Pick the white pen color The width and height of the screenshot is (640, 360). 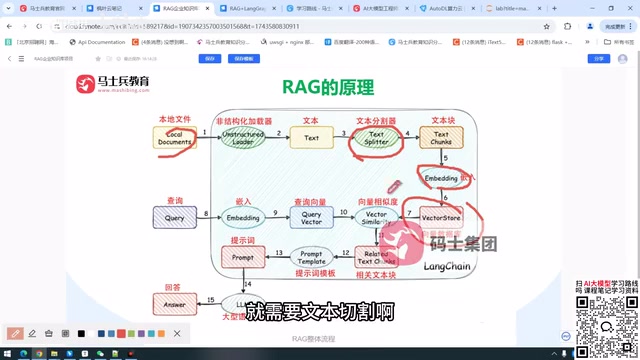pyautogui.click(x=91, y=333)
